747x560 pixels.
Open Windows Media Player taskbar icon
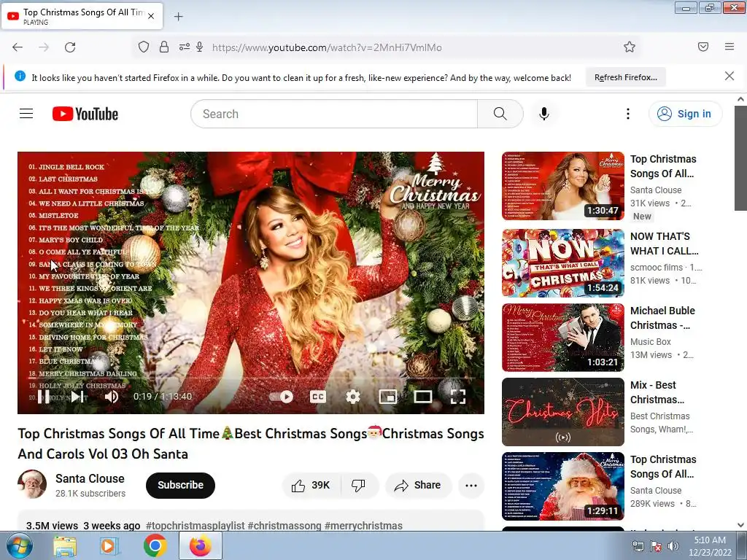click(x=109, y=545)
